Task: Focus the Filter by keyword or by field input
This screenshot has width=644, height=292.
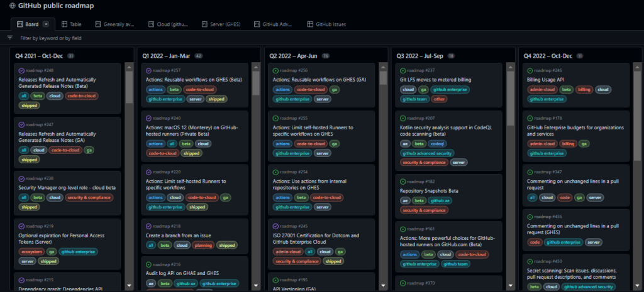Action: pyautogui.click(x=51, y=38)
